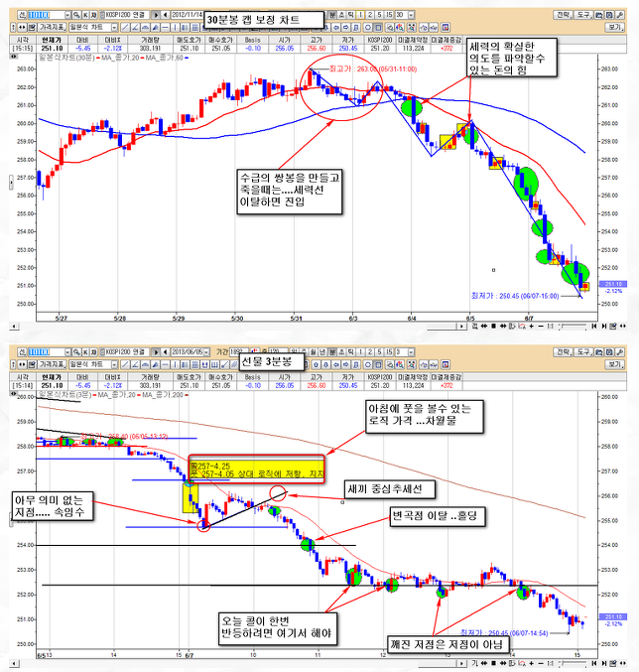Select the arc drawing tool in the 30분봉 chart
639x672 pixels.
tap(145, 28)
